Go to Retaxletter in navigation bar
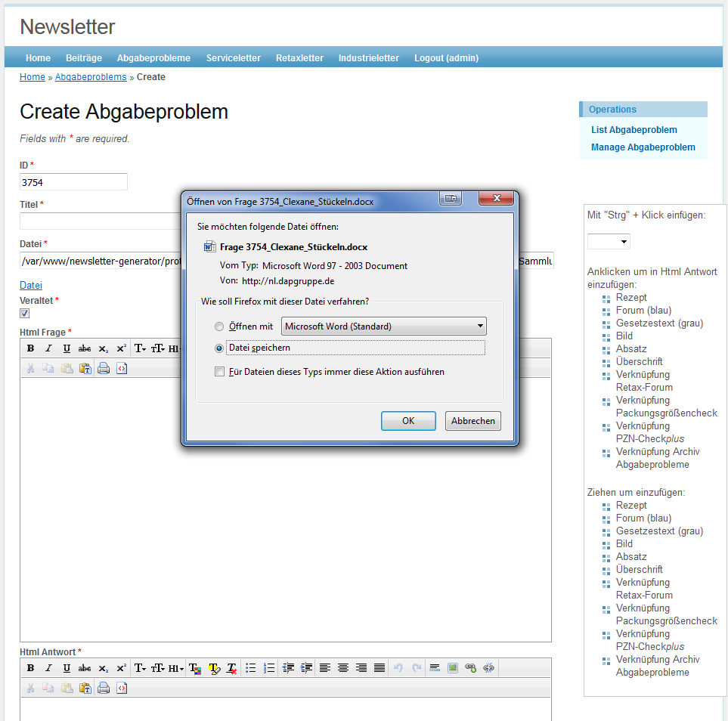Image resolution: width=728 pixels, height=721 pixels. point(299,58)
